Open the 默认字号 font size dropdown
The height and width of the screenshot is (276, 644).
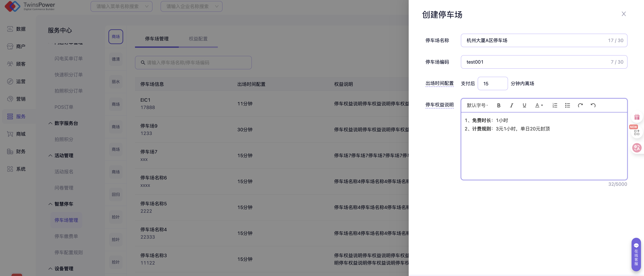tap(477, 106)
